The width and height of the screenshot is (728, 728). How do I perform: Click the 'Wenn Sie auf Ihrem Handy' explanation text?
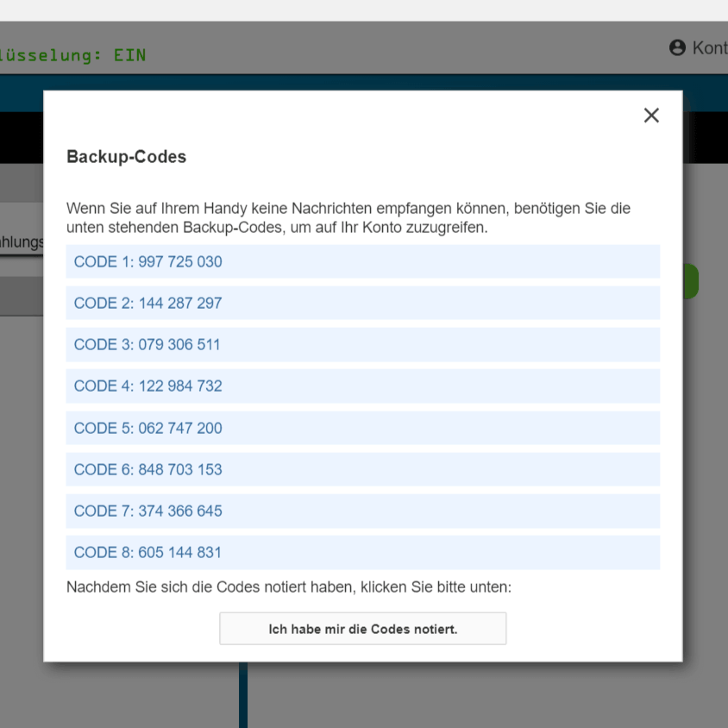point(348,217)
